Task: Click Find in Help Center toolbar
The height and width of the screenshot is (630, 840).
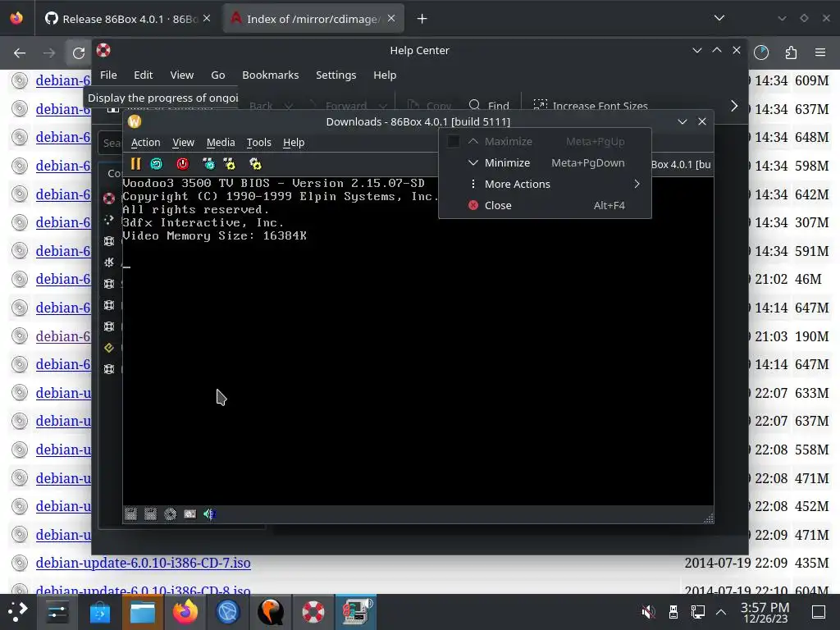Action: pyautogui.click(x=489, y=106)
